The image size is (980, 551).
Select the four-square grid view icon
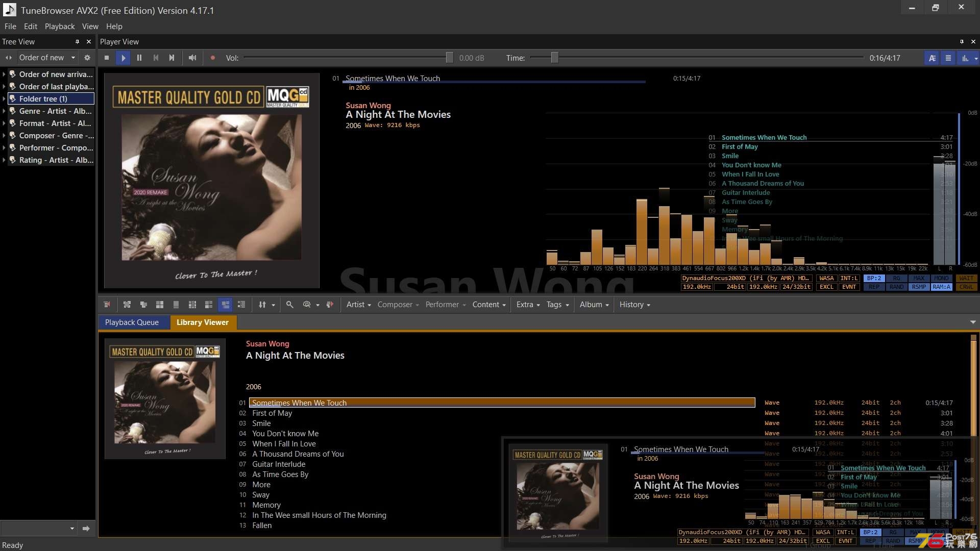(160, 305)
